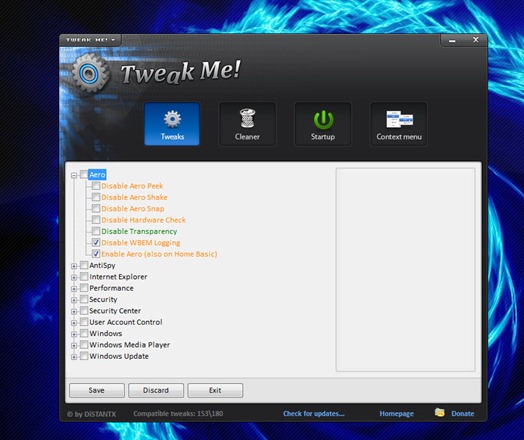
Task: Click the © by DiSTANTX text
Action: 91,414
